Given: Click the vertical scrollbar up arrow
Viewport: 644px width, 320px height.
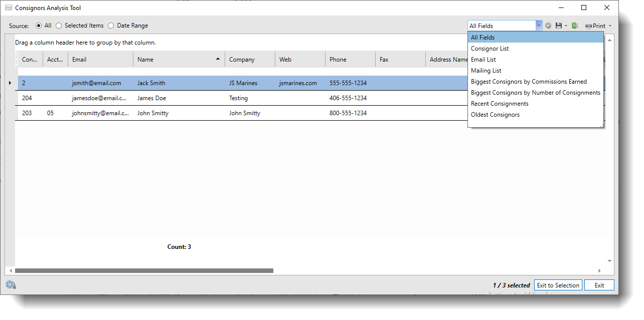Looking at the screenshot, I should coord(609,40).
